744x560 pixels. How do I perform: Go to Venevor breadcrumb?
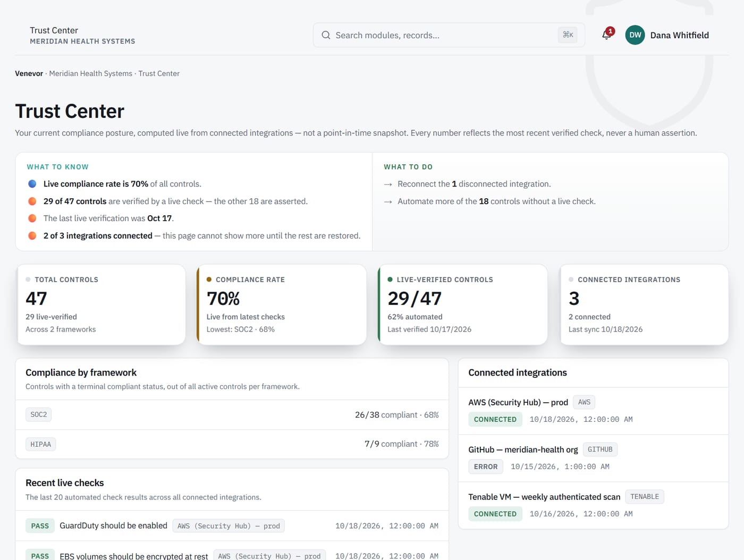pos(29,73)
